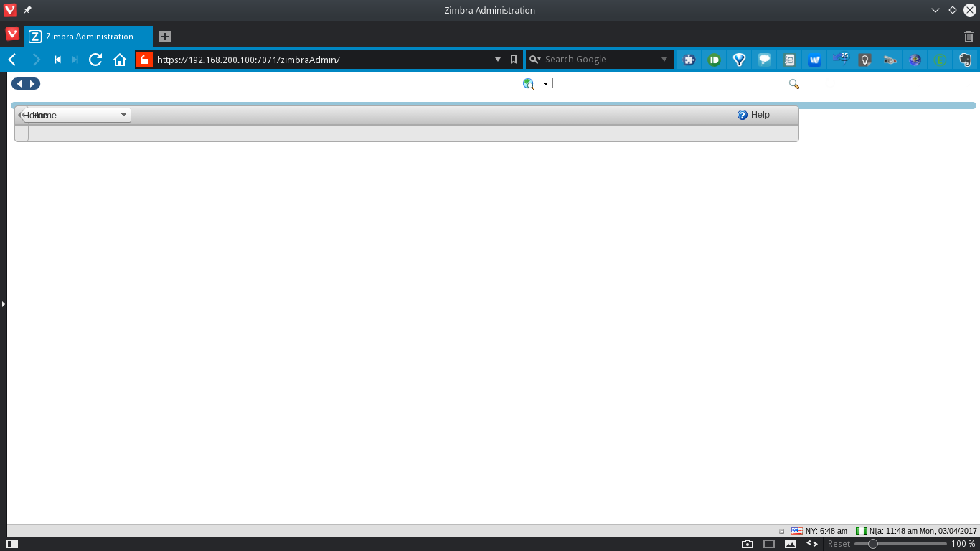The image size is (980, 551).
Task: Go back in browser history
Action: (12, 60)
